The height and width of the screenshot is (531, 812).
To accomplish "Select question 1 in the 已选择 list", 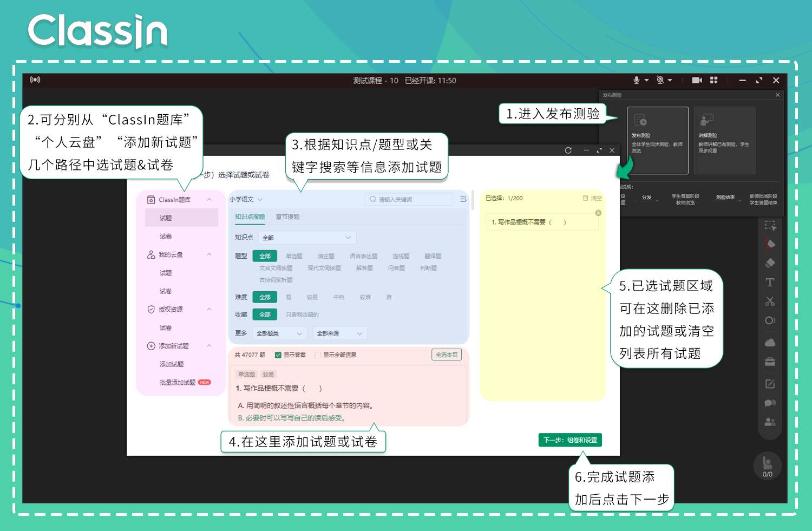I will point(541,222).
